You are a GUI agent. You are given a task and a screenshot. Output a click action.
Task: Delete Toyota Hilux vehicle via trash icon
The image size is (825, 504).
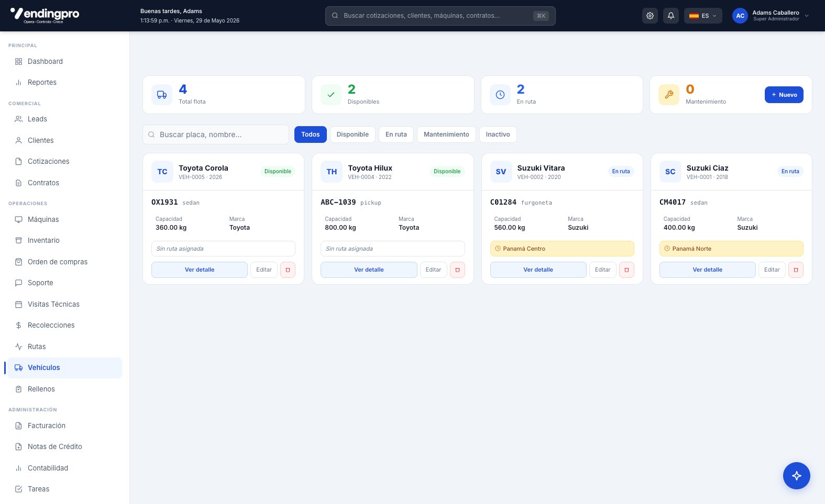(x=457, y=270)
